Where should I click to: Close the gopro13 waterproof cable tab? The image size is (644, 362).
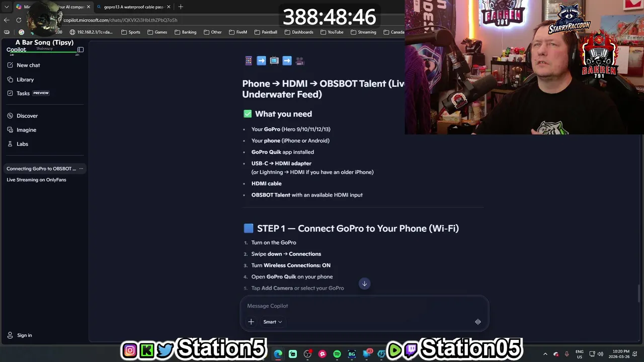[x=169, y=7]
